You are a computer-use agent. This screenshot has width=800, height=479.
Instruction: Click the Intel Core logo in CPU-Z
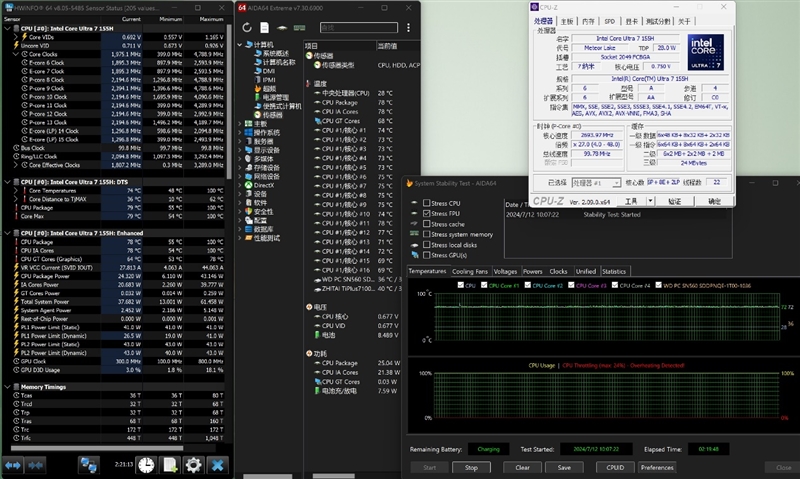coord(706,52)
